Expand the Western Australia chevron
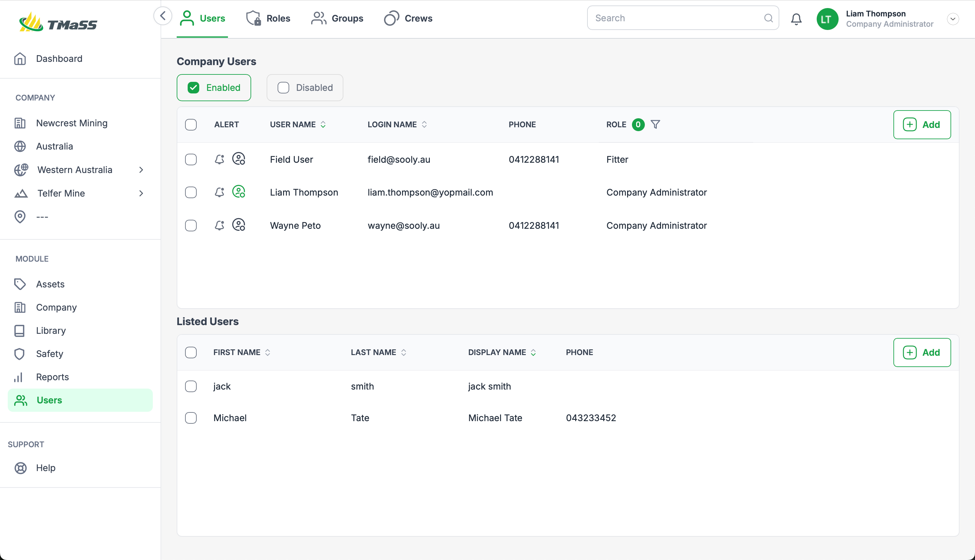This screenshot has height=560, width=975. pyautogui.click(x=141, y=169)
